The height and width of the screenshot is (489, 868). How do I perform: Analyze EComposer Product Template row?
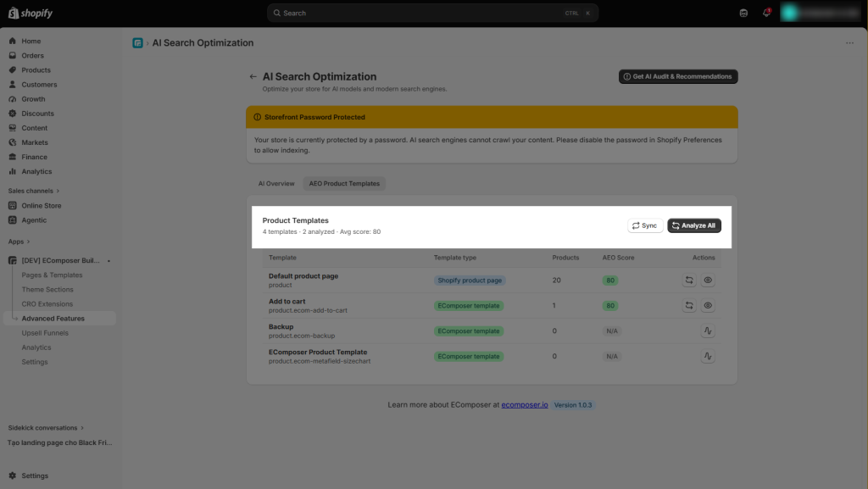pos(708,356)
